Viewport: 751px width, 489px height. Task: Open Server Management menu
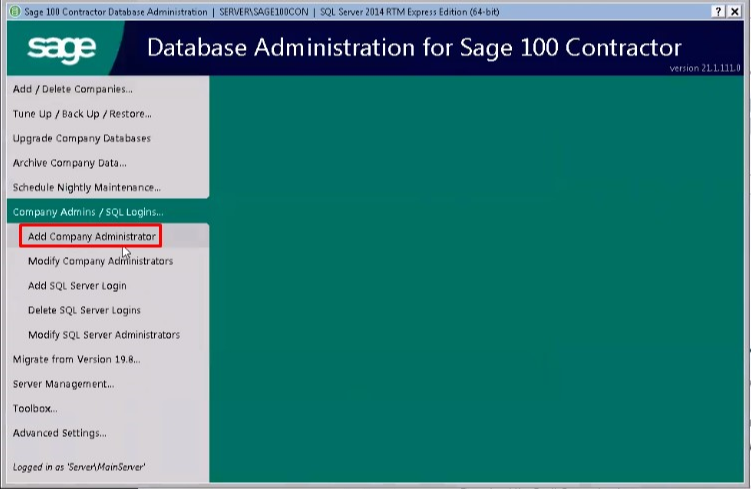63,384
